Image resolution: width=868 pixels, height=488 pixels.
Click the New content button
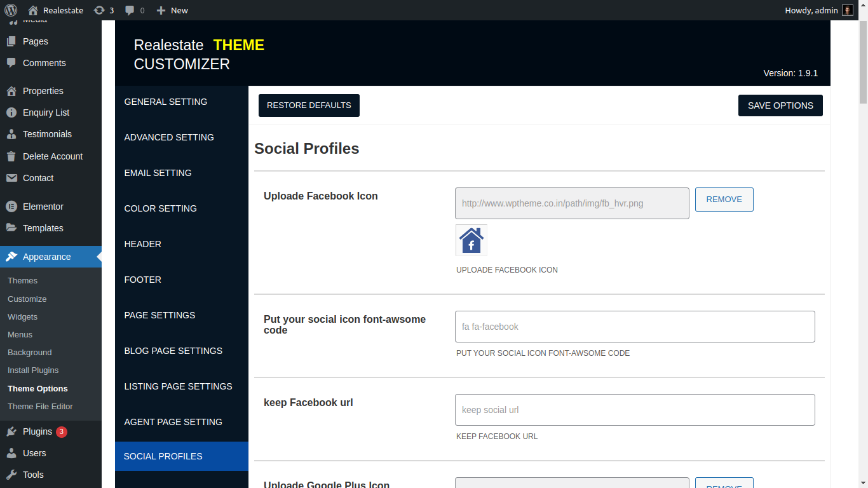pyautogui.click(x=172, y=10)
